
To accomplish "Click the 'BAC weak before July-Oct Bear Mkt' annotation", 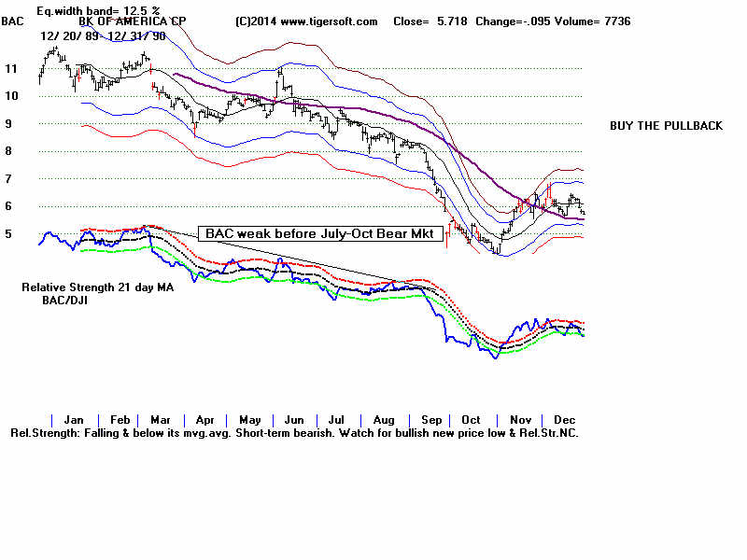I will (x=319, y=233).
